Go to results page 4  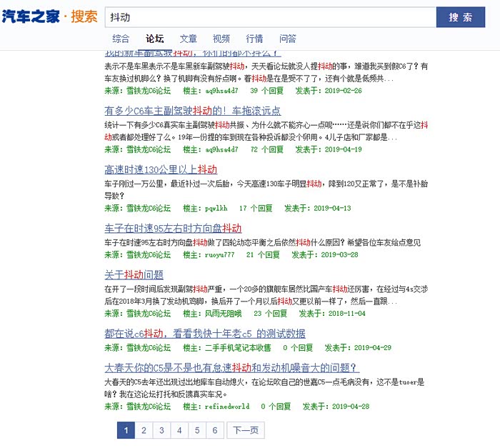click(179, 430)
